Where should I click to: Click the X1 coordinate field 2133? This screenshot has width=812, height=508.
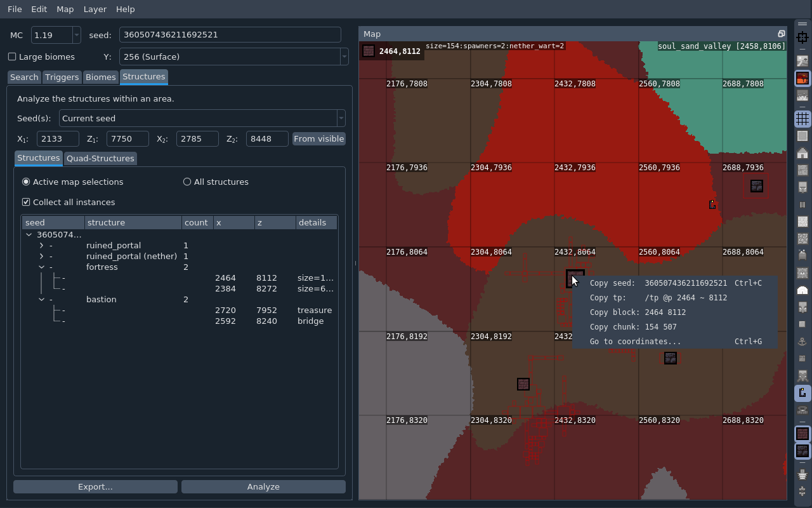pos(58,138)
